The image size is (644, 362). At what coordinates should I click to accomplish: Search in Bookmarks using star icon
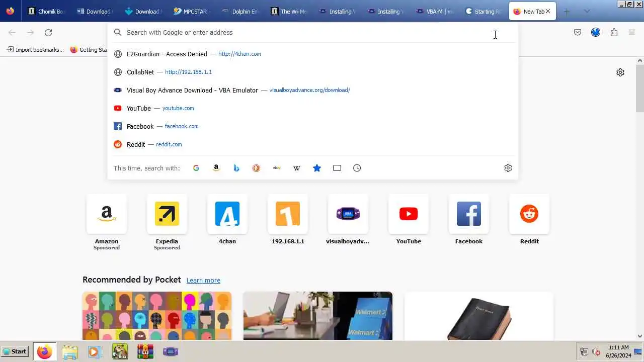(x=317, y=168)
